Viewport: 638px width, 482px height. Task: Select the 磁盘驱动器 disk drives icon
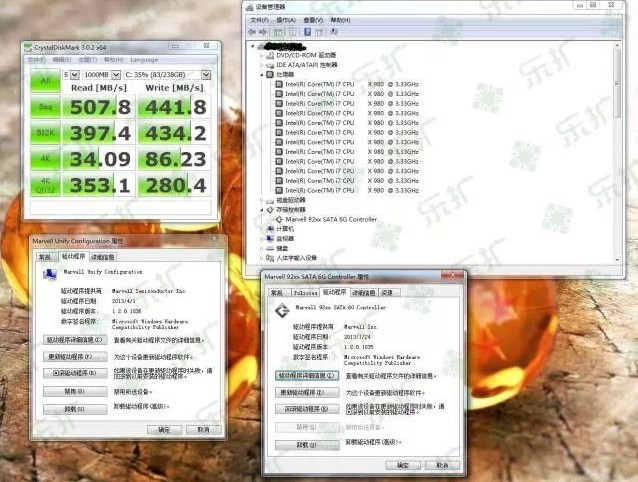[x=270, y=200]
